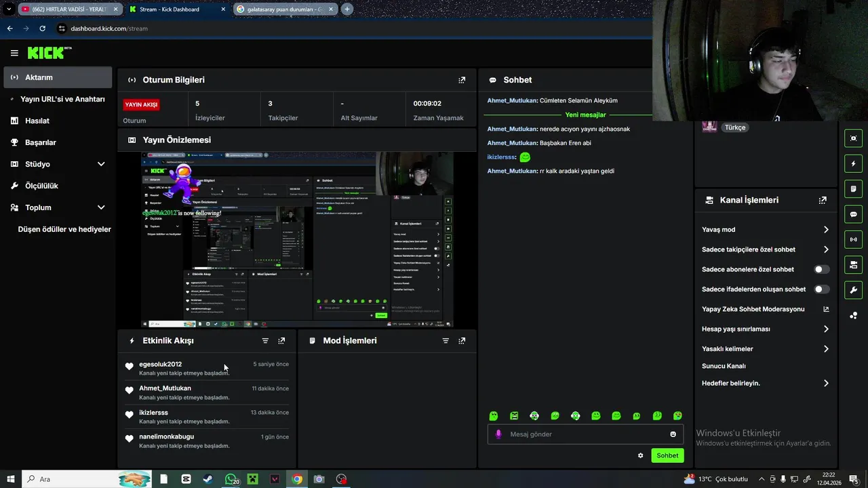Screen dimensions: 868x488
Task: Reload the dashboard page
Action: click(42, 28)
